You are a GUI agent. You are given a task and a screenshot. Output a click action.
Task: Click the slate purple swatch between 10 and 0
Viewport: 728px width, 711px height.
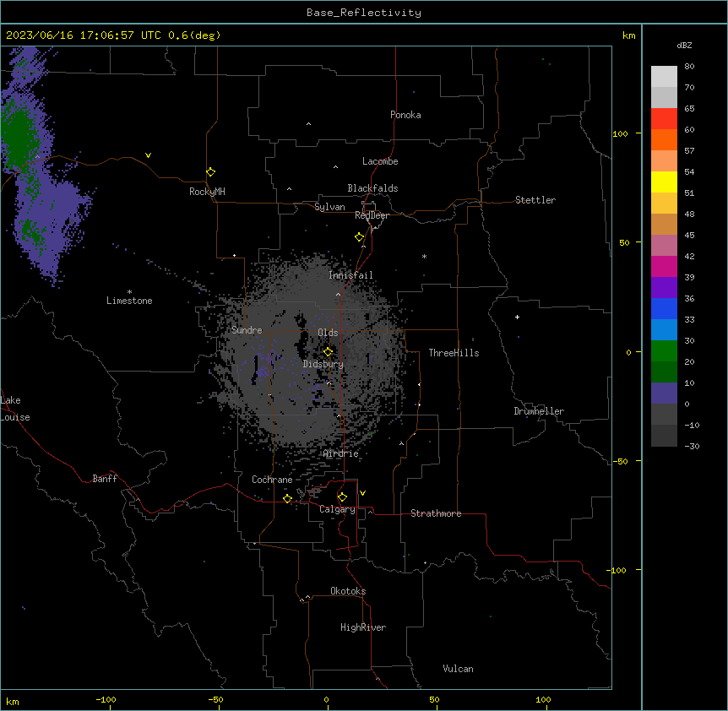pyautogui.click(x=664, y=393)
